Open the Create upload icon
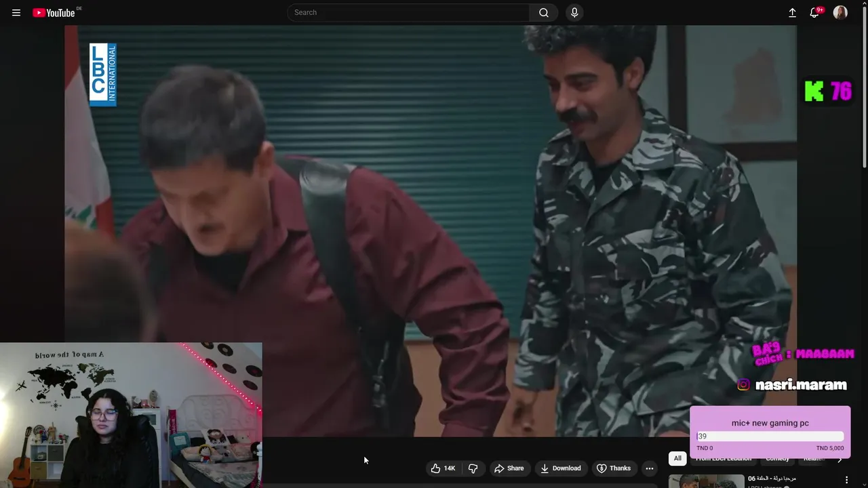868x488 pixels. click(x=792, y=12)
